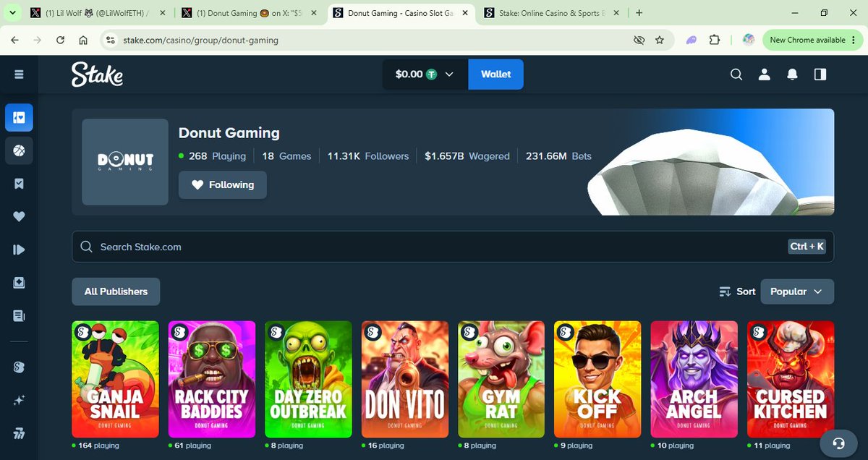Open the Stake hamburger menu

point(19,74)
